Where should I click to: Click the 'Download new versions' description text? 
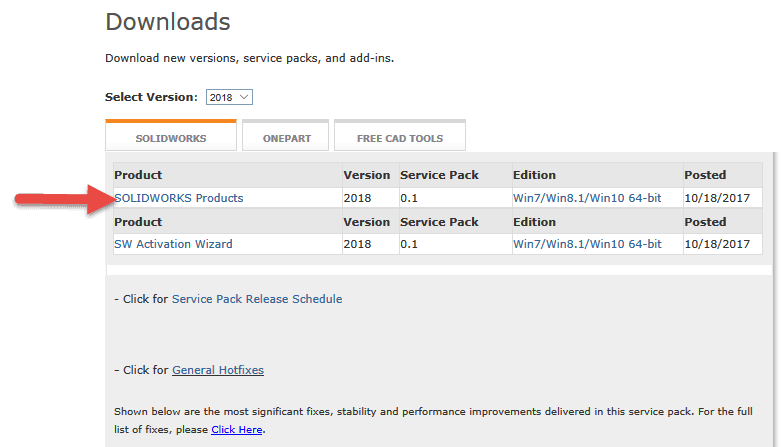click(249, 58)
